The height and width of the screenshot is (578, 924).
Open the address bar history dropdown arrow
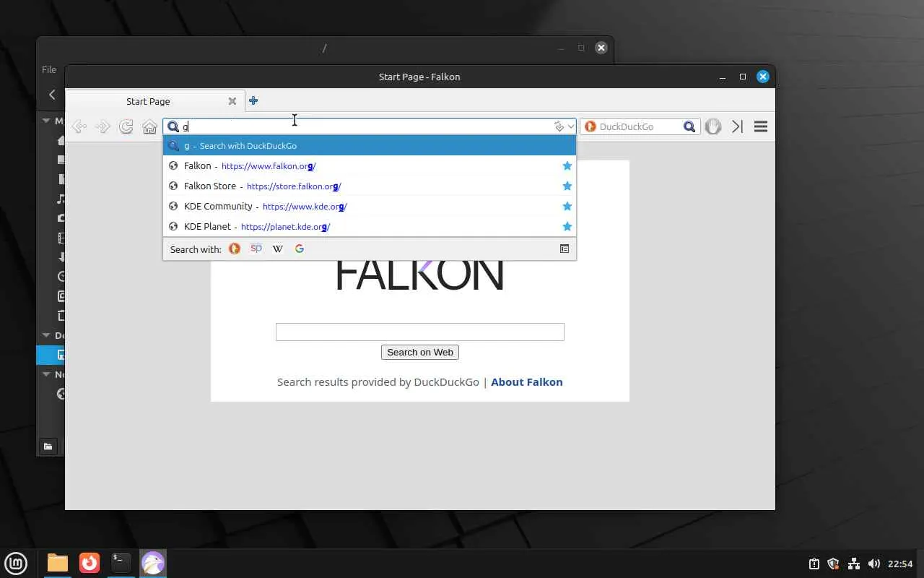click(570, 126)
